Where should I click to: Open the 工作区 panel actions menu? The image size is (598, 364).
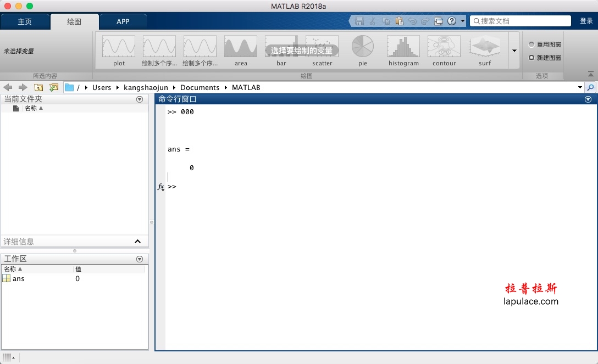coord(140,259)
